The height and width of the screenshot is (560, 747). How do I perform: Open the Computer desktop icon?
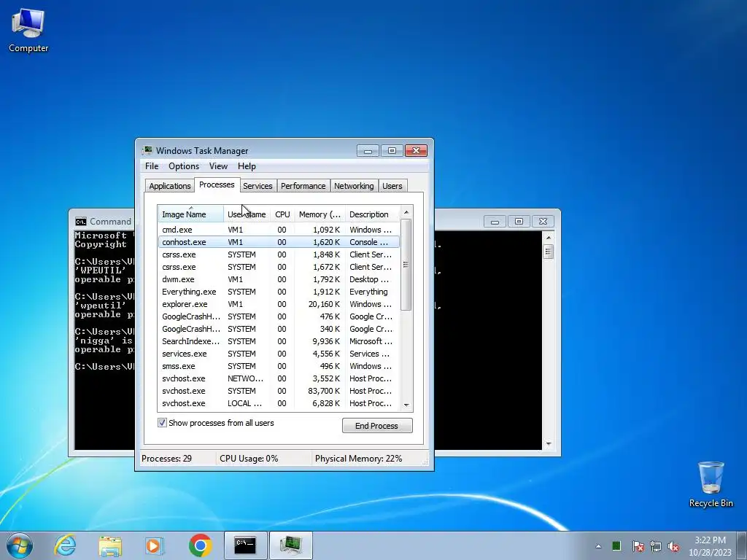point(28,31)
